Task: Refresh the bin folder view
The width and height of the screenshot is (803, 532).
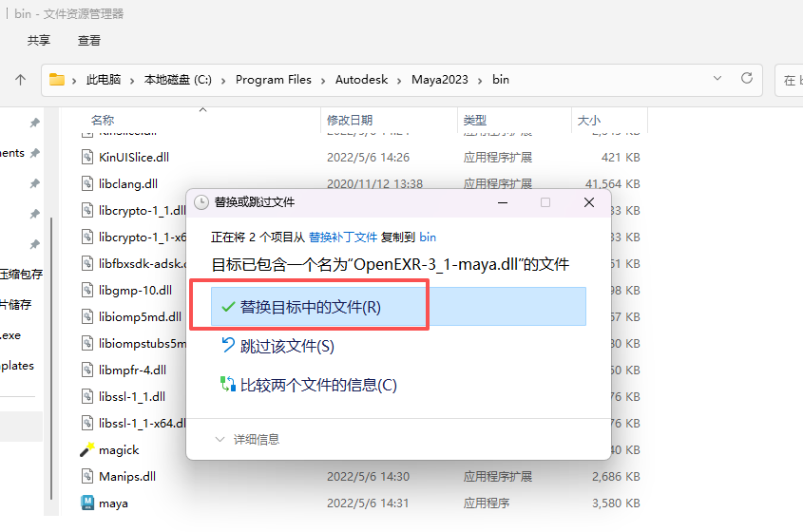Action: 747,78
